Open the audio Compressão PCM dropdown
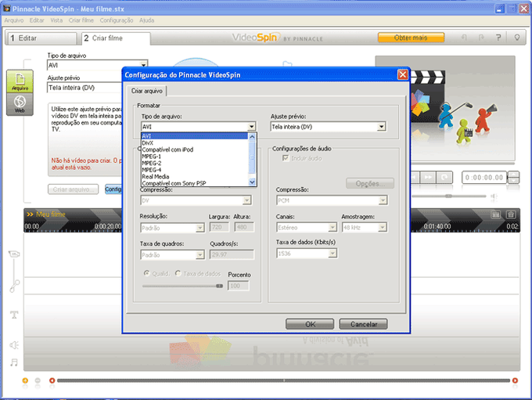Screen dimensions: 532x400 pos(383,200)
